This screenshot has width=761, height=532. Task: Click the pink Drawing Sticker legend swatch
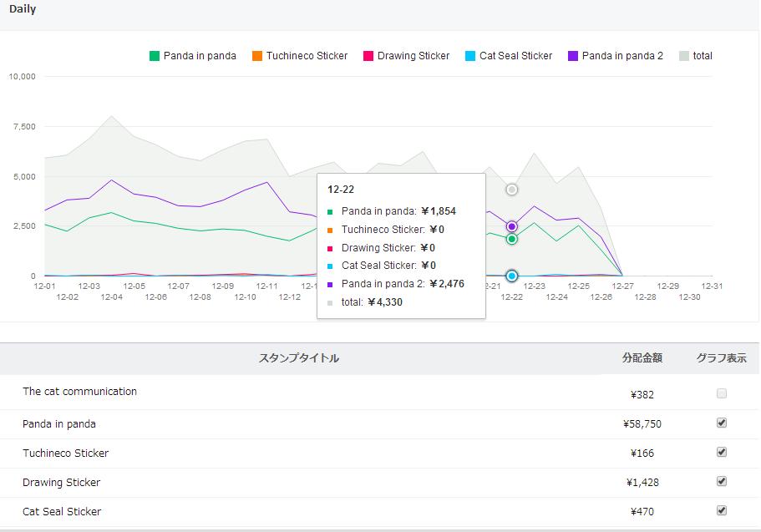[x=368, y=56]
